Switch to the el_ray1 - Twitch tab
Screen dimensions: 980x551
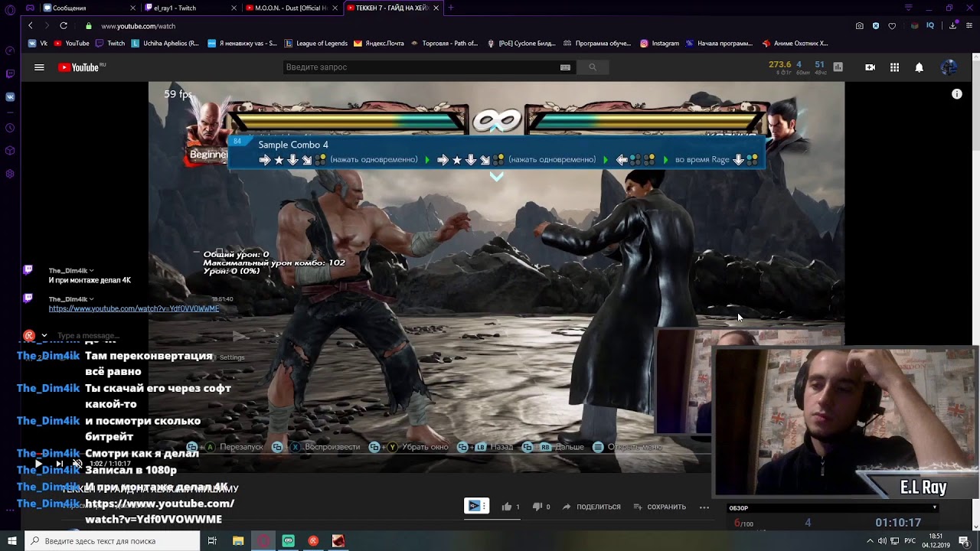(191, 8)
